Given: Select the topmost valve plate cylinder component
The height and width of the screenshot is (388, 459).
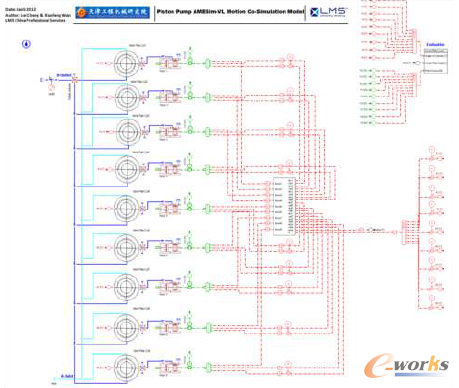Looking at the screenshot, I should tap(126, 63).
